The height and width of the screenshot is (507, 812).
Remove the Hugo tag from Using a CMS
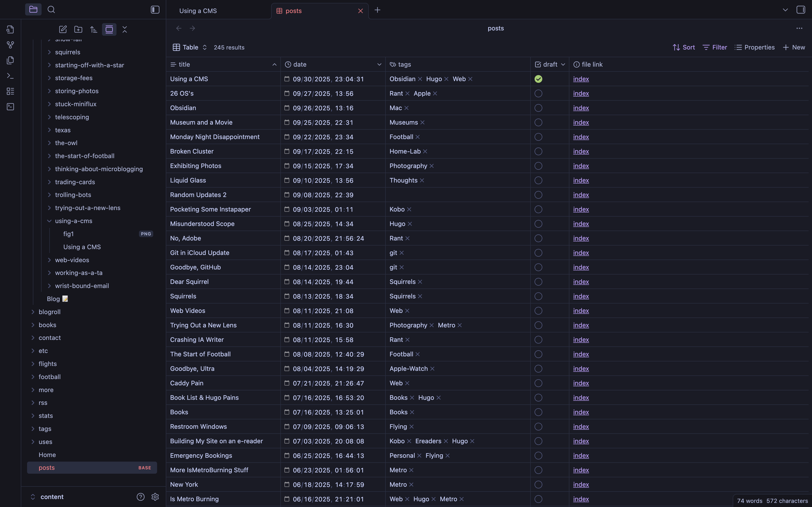click(446, 79)
